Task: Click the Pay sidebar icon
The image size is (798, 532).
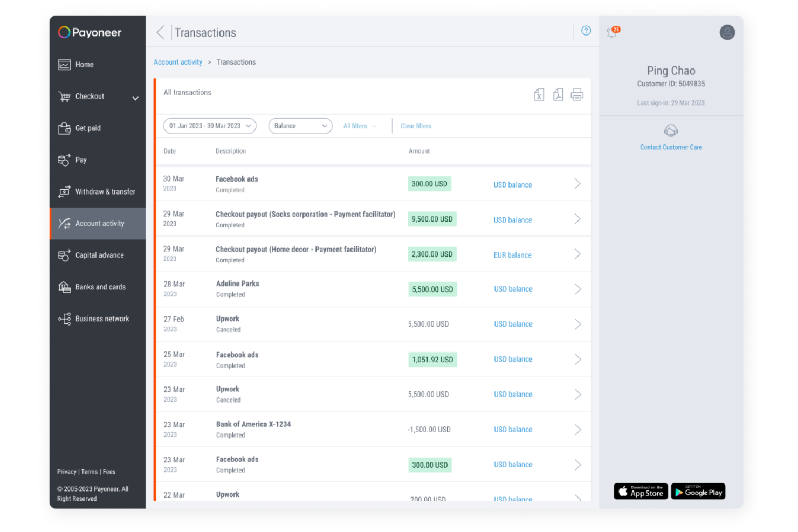Action: 64,160
